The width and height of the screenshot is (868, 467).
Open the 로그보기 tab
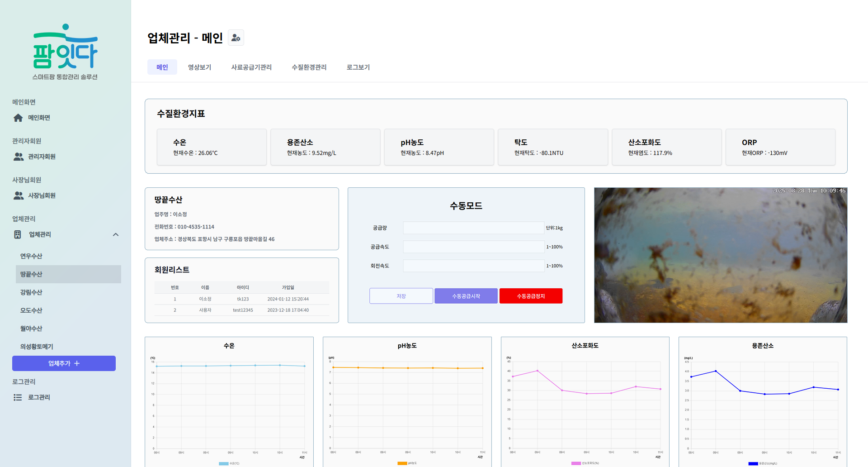point(358,67)
